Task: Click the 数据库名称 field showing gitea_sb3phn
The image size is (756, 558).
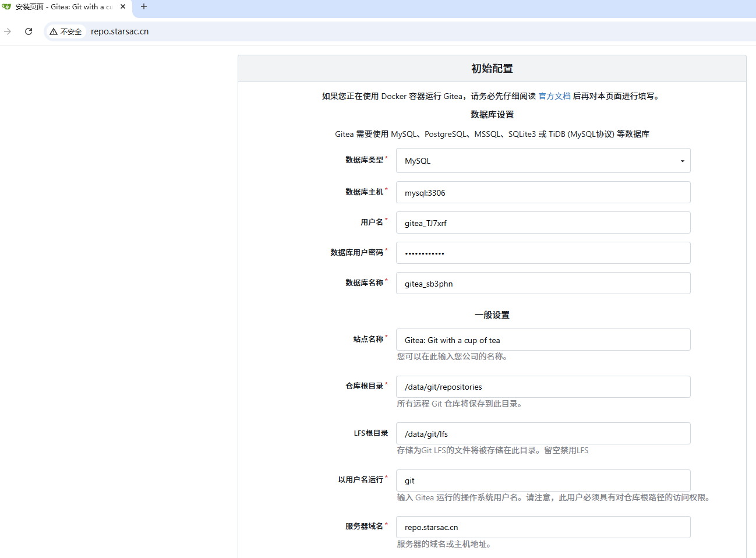Action: [542, 283]
